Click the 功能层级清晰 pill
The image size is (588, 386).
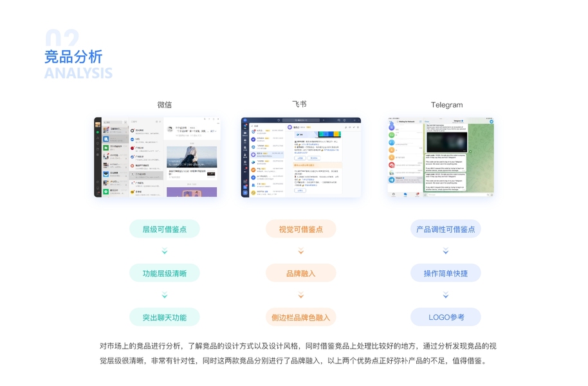(x=164, y=273)
